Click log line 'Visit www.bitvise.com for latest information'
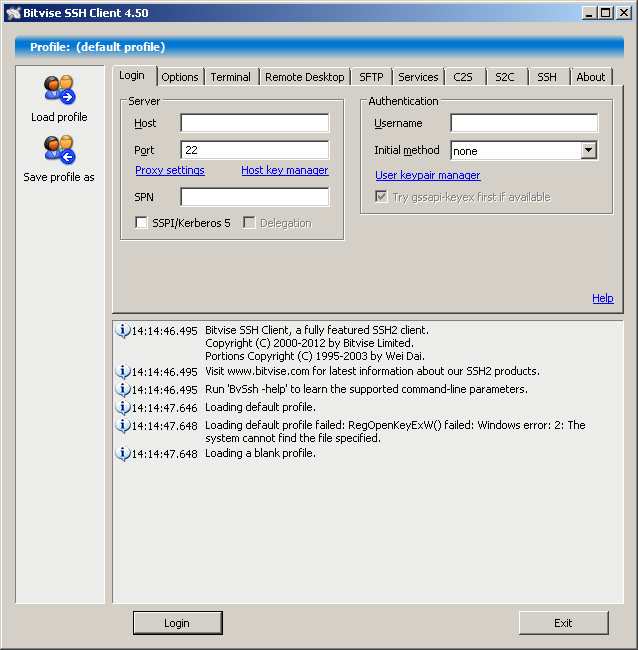This screenshot has width=638, height=650. pos(373,371)
